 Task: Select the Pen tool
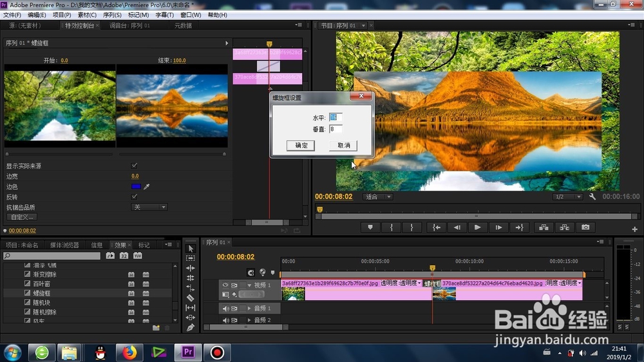click(x=191, y=327)
